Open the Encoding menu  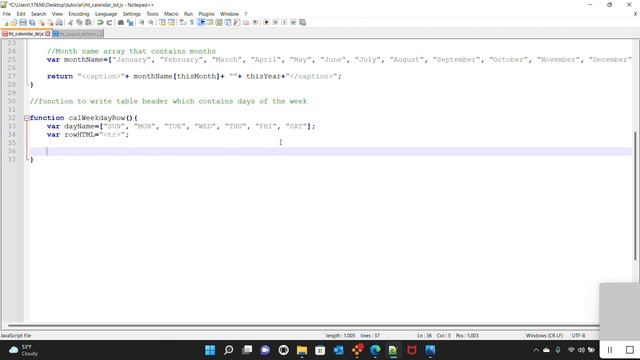click(x=78, y=14)
